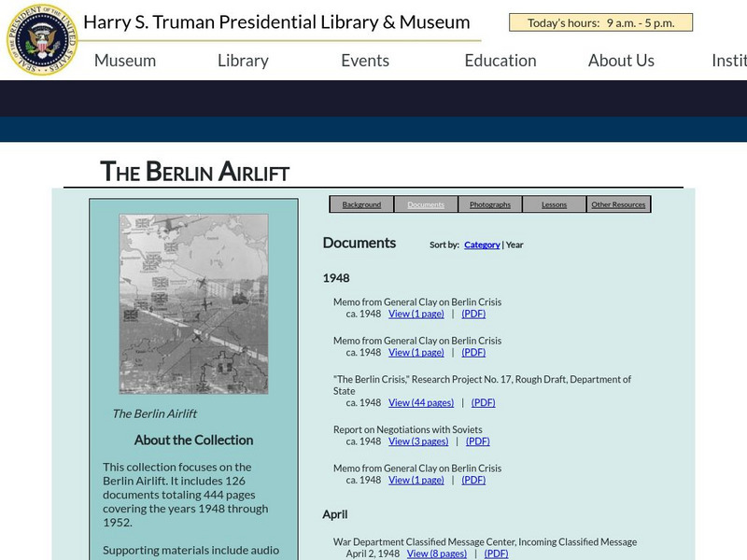This screenshot has height=560, width=747.
Task: Open PDF of third General Clay memo
Action: [x=473, y=480]
